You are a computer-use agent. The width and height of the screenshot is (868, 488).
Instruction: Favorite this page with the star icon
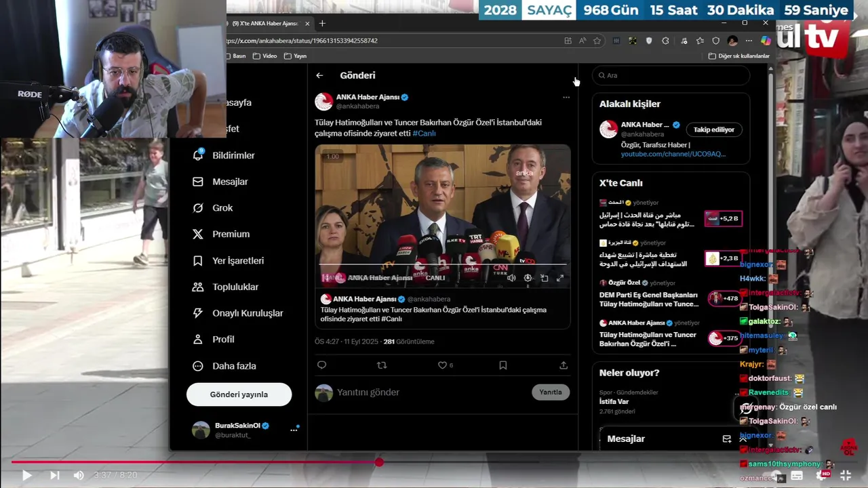coord(597,41)
